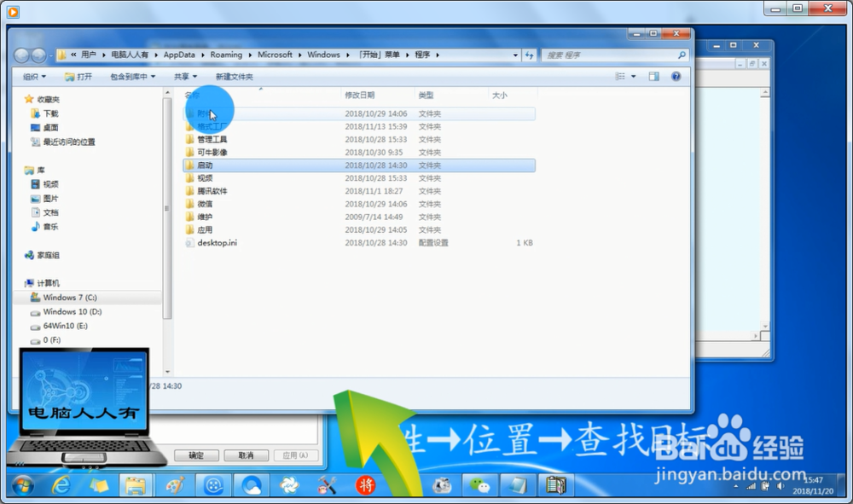
Task: Open Windows 10 (D:) drive
Action: click(x=66, y=311)
